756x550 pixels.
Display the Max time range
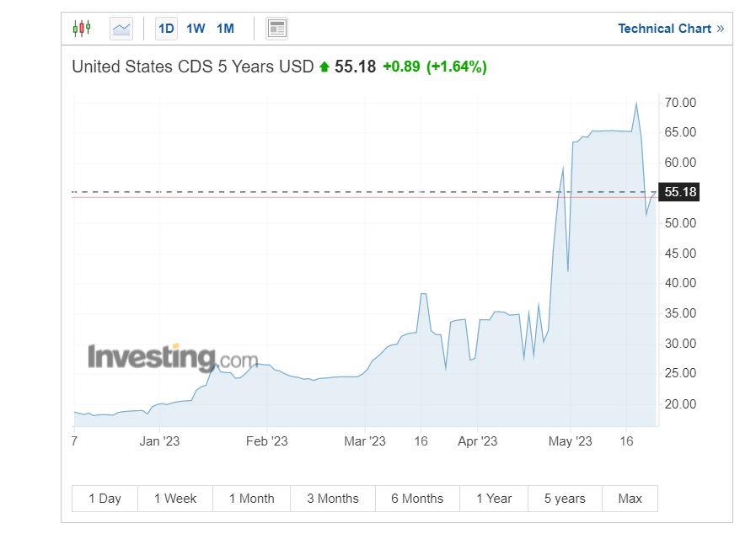click(x=630, y=499)
